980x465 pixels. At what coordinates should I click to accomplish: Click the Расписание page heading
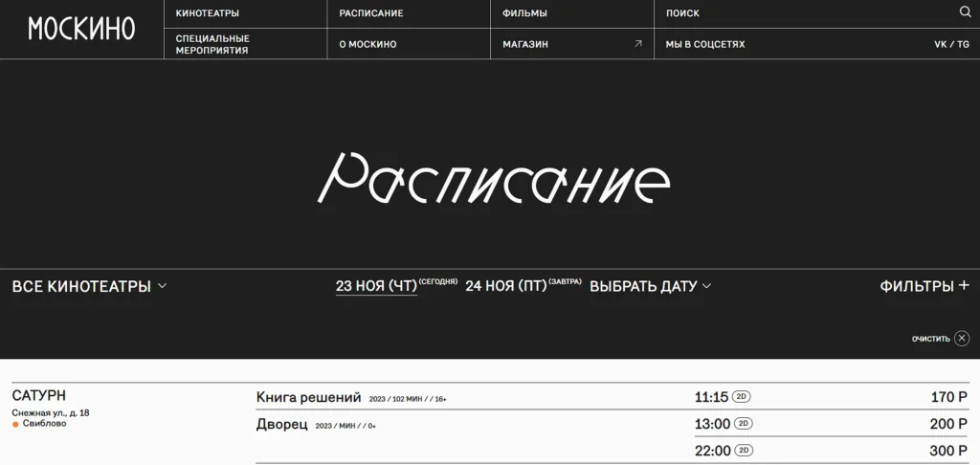[494, 177]
